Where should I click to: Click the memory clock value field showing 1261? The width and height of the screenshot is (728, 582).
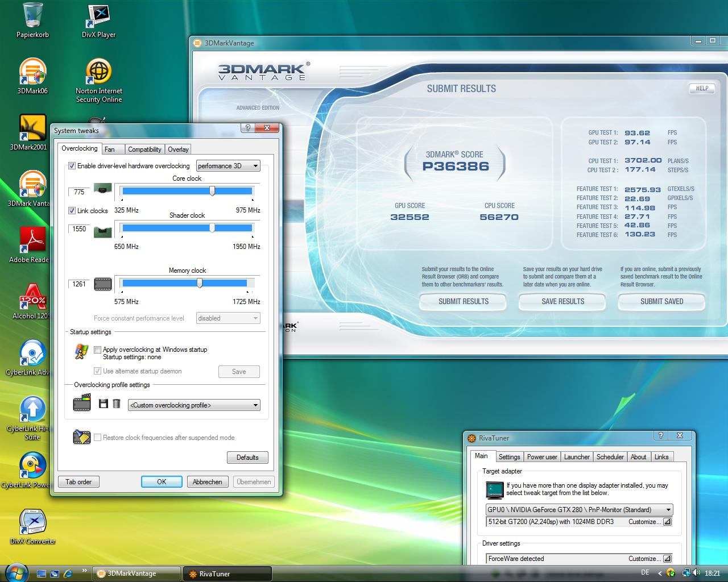click(x=79, y=284)
